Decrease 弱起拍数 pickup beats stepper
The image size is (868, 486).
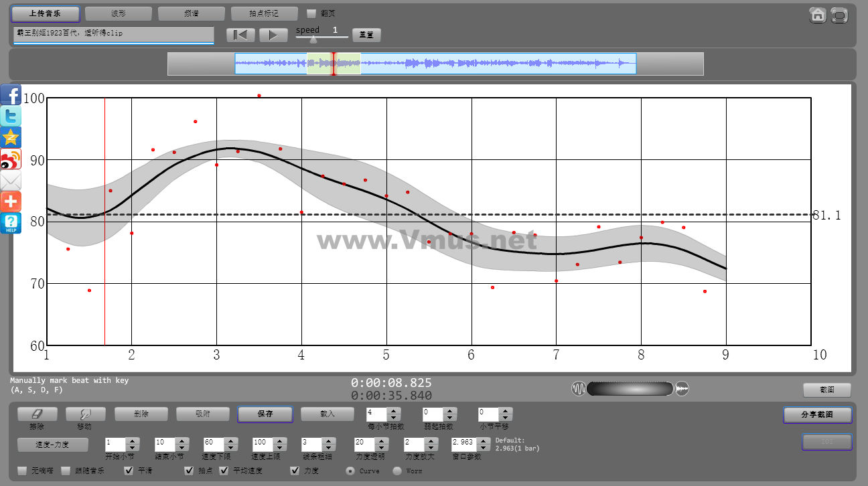[x=450, y=418]
